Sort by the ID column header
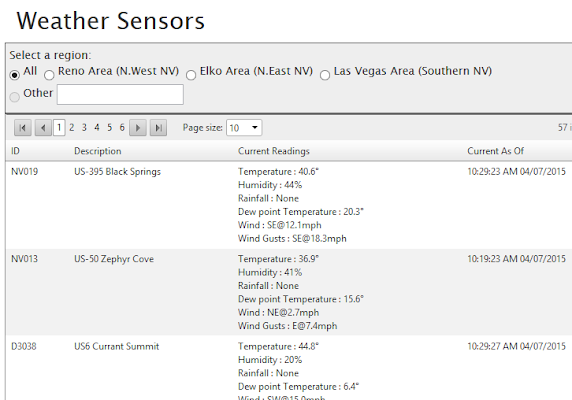This screenshot has height=400, width=572. pyautogui.click(x=15, y=151)
